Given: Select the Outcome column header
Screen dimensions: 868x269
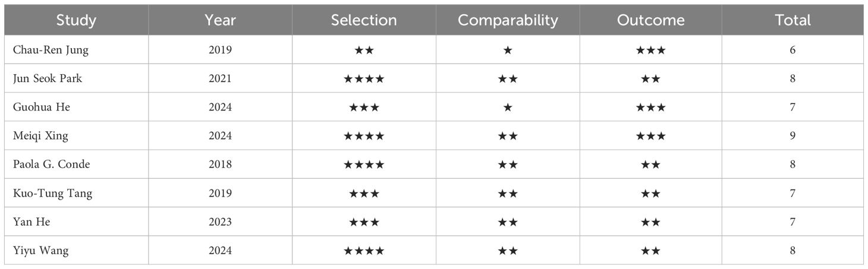Looking at the screenshot, I should click(x=650, y=20).
